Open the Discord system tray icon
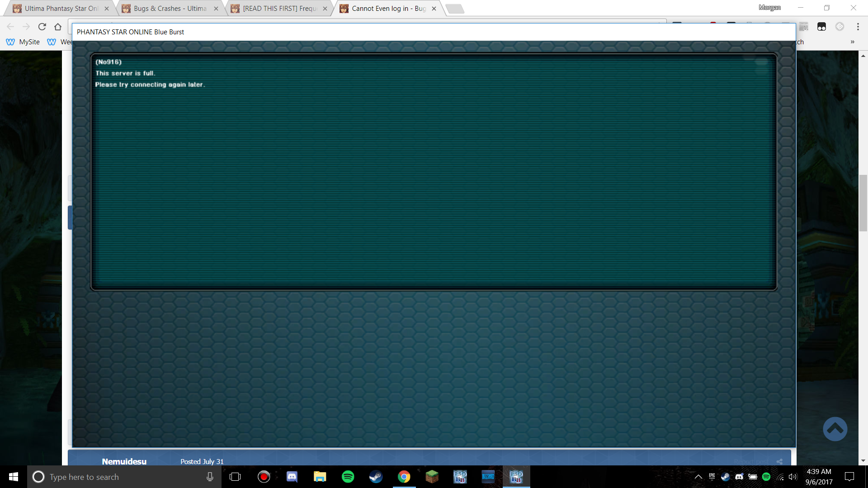Image resolution: width=868 pixels, height=488 pixels. click(x=739, y=477)
